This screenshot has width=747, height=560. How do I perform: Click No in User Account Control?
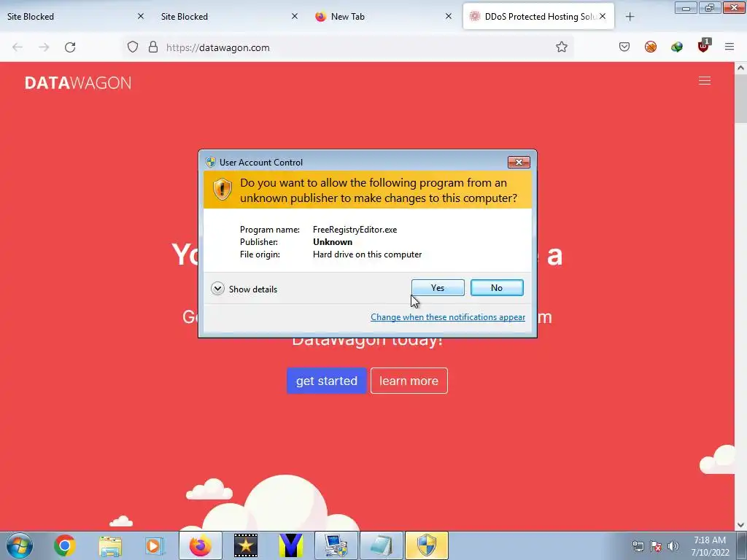click(497, 287)
